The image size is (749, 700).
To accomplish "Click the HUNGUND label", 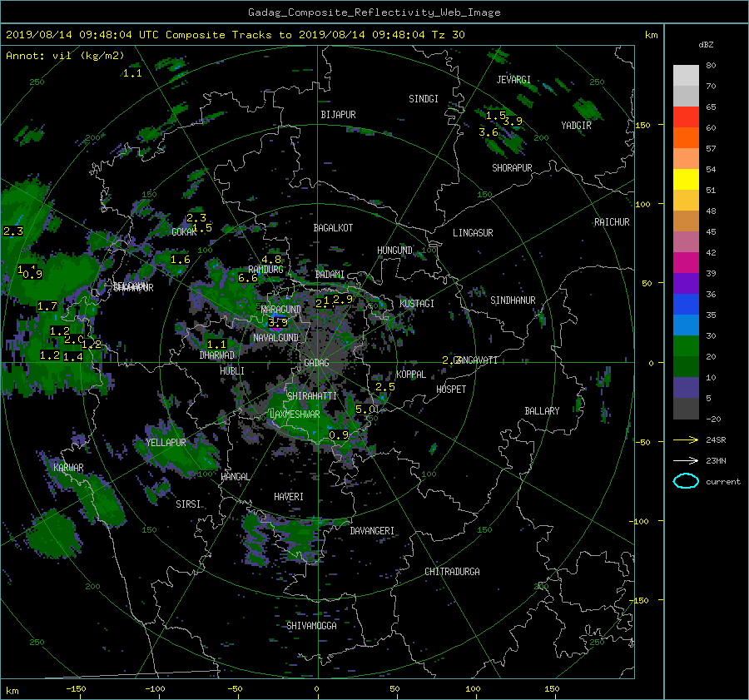I will click(x=394, y=251).
